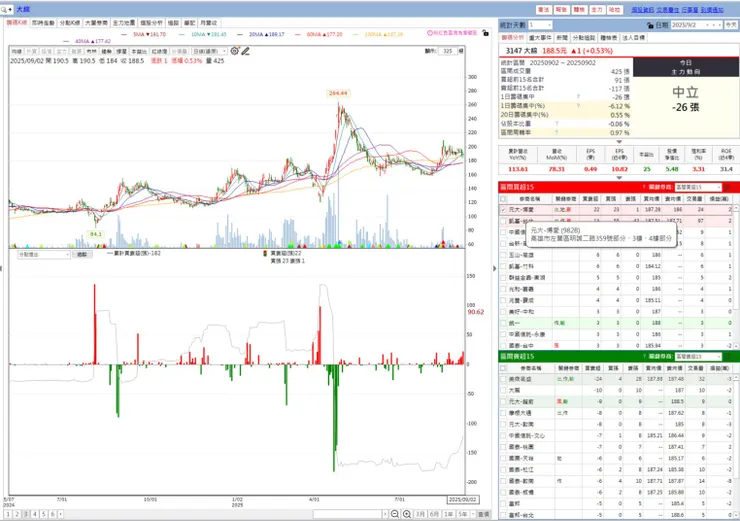Viewport: 740px width, 521px height.
Task: Click the help question mark beside 區間周轉率
Action: click(x=556, y=133)
